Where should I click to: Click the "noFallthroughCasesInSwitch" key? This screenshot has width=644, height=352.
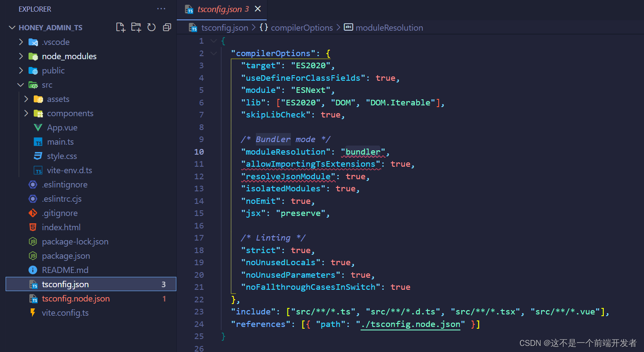(x=311, y=287)
